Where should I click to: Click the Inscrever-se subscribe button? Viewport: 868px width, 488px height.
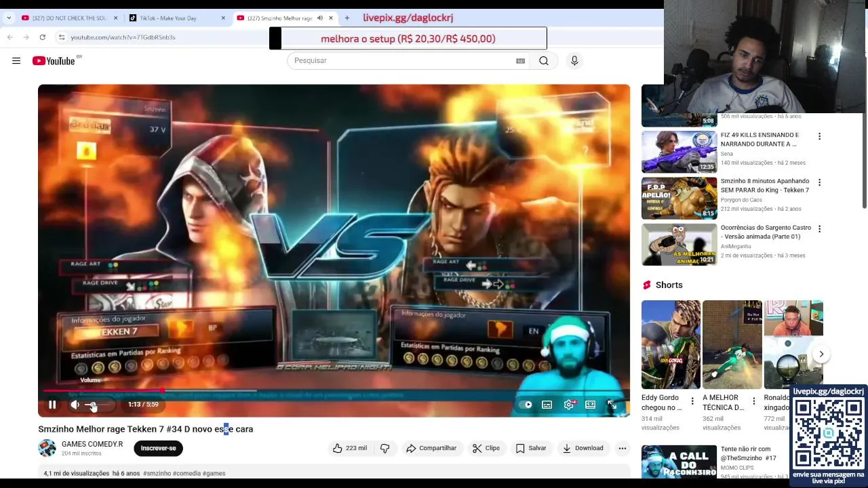[158, 448]
